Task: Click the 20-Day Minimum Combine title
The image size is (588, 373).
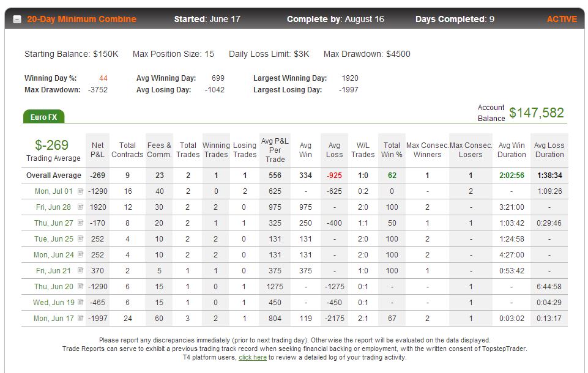Action: (82, 19)
